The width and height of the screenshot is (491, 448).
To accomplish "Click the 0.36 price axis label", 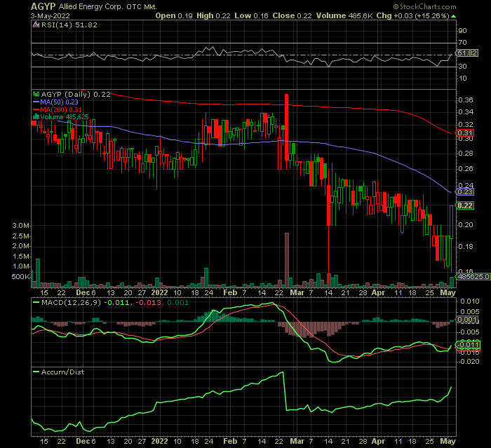I will pyautogui.click(x=466, y=100).
